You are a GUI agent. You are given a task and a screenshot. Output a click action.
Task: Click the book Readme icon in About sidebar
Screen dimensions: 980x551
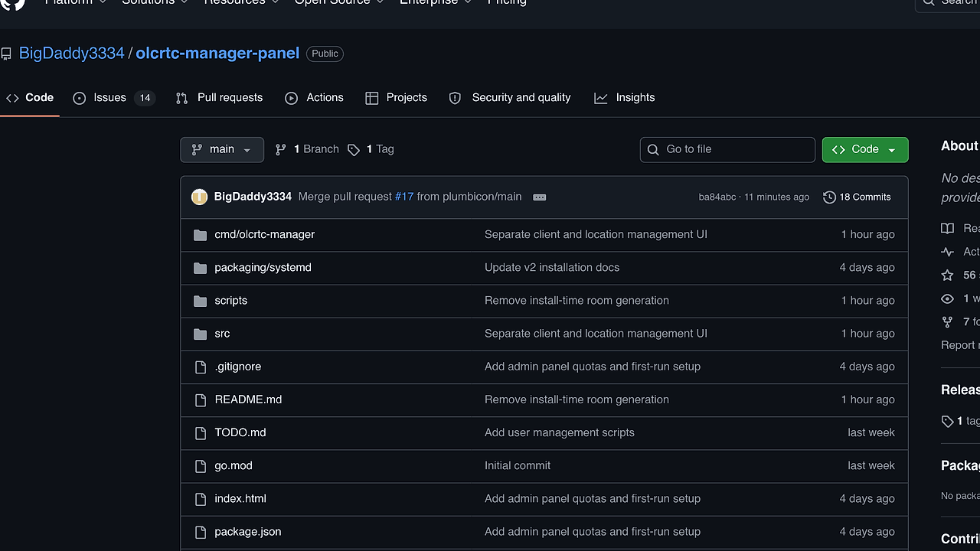(x=948, y=228)
